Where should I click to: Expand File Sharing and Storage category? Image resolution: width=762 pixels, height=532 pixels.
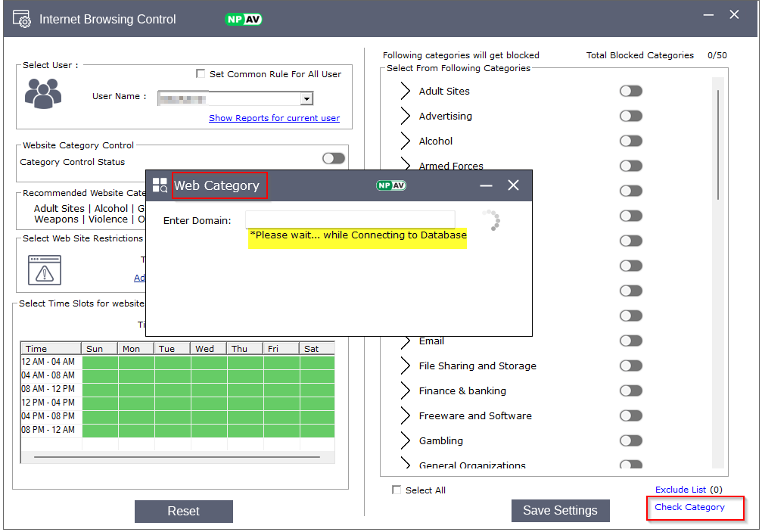405,366
